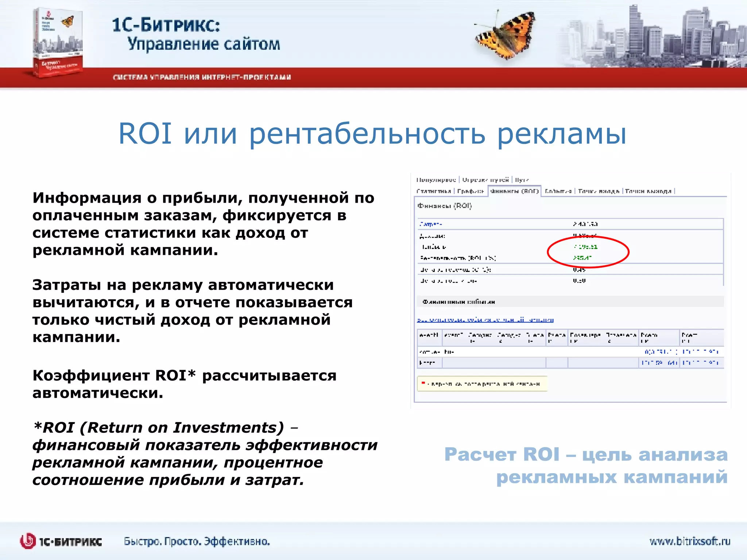Click the 'Финансовые события' section header bar
This screenshot has width=747, height=560.
570,302
